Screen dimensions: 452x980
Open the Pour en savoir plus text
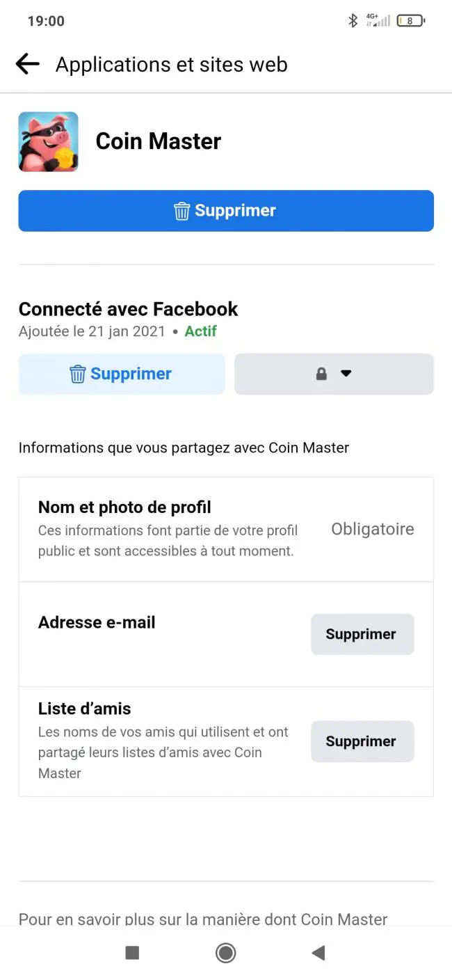point(203,919)
